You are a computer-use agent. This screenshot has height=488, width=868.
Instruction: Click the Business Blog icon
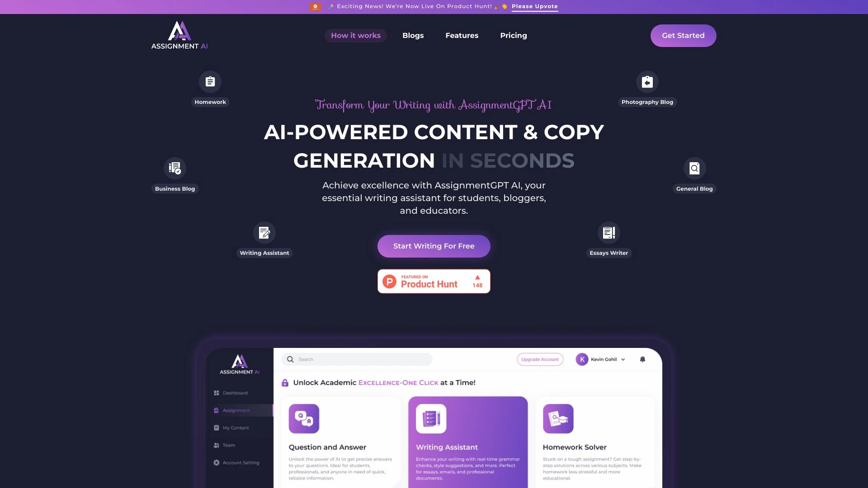pos(175,168)
